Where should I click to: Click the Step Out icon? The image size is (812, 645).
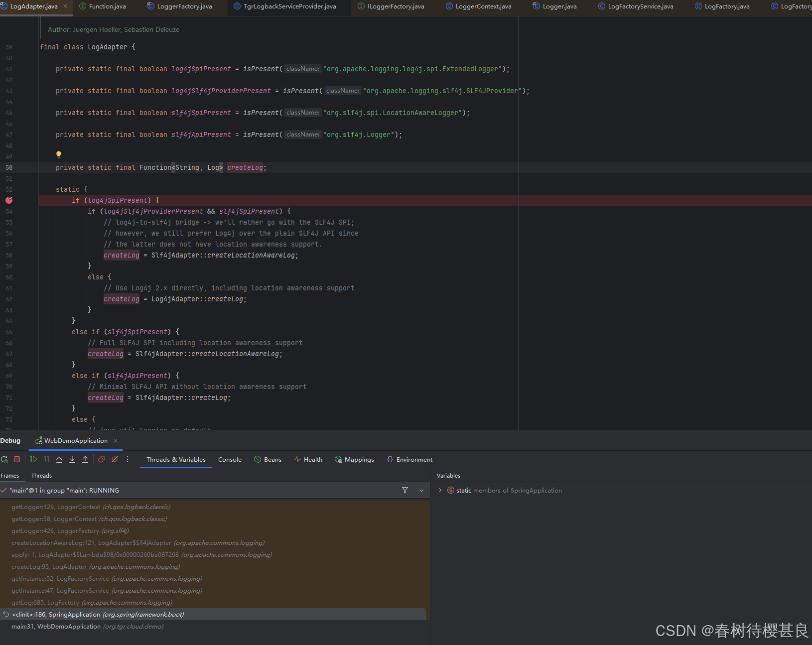(85, 459)
